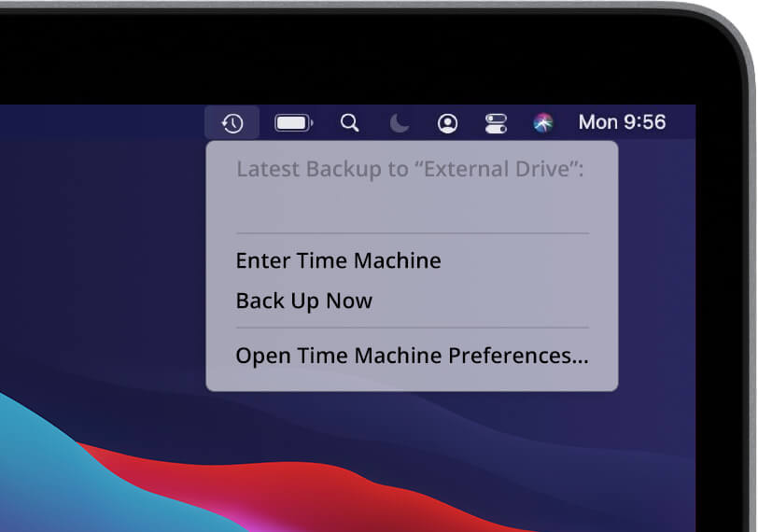The height and width of the screenshot is (532, 758).
Task: Click the black display bezel above menu bar
Action: click(x=373, y=56)
